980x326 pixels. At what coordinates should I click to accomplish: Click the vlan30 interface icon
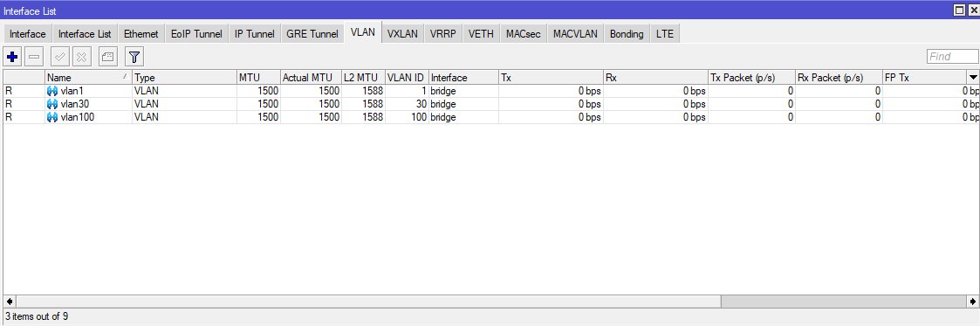(52, 104)
